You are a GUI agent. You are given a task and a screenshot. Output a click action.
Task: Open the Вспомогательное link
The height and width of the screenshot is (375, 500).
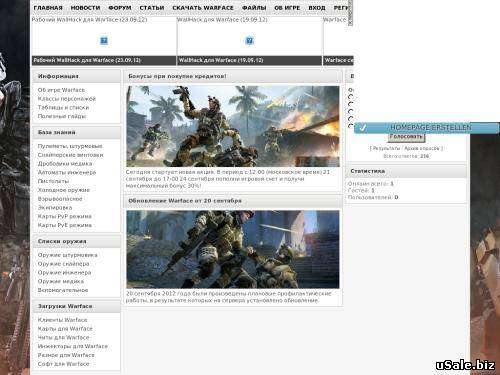pyautogui.click(x=63, y=290)
